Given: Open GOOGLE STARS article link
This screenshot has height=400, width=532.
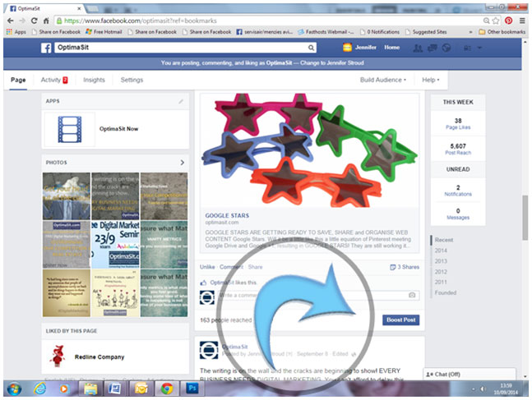Looking at the screenshot, I should [x=227, y=215].
